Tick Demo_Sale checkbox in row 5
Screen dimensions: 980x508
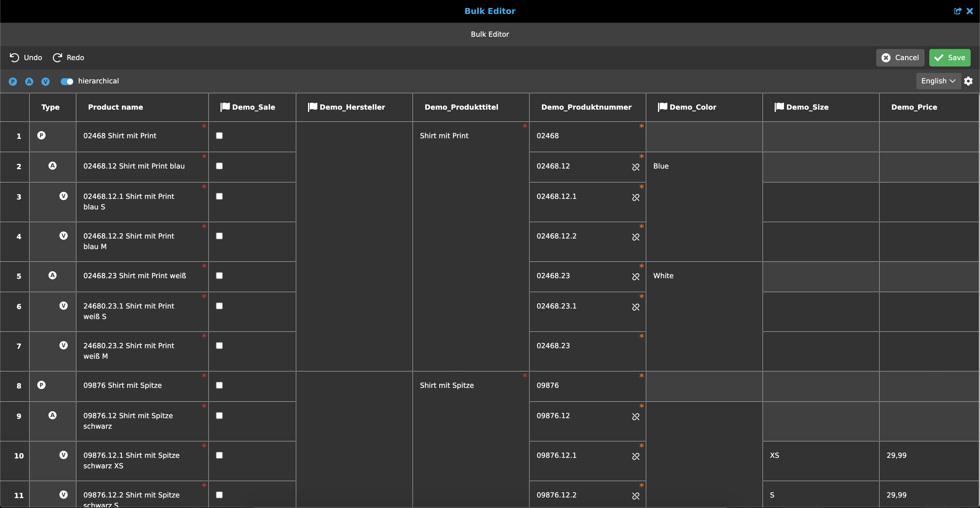pyautogui.click(x=219, y=276)
